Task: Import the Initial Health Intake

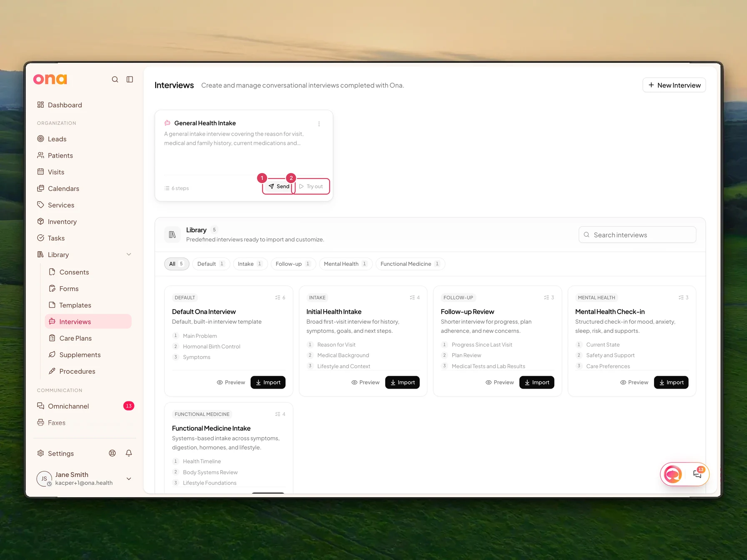Action: (x=403, y=382)
